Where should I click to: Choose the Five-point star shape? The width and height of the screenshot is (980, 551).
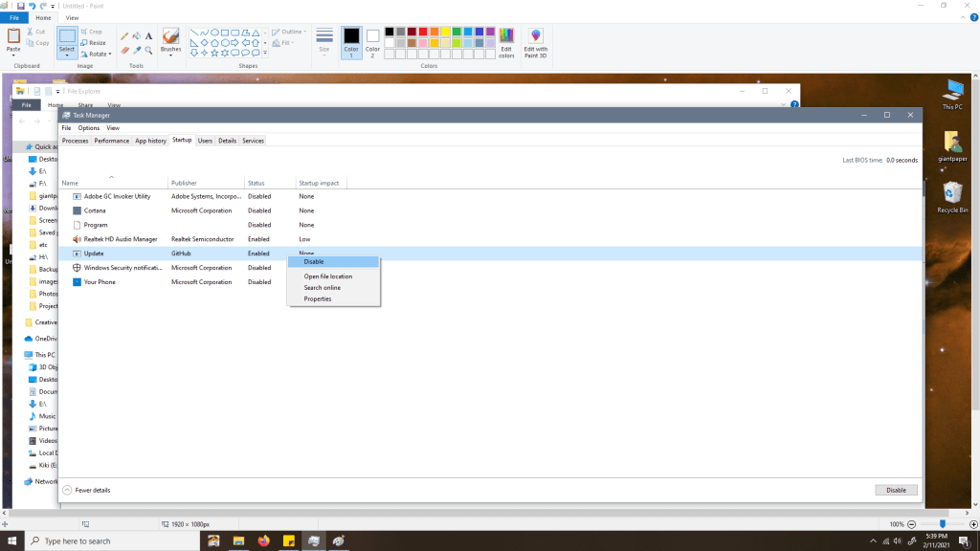click(x=214, y=54)
